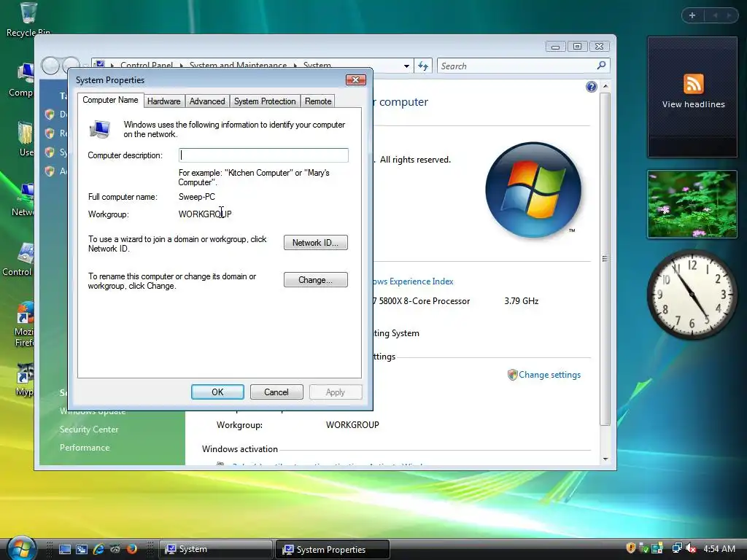The width and height of the screenshot is (747, 560).
Task: Click the search magnifier icon in System window
Action: pos(602,65)
